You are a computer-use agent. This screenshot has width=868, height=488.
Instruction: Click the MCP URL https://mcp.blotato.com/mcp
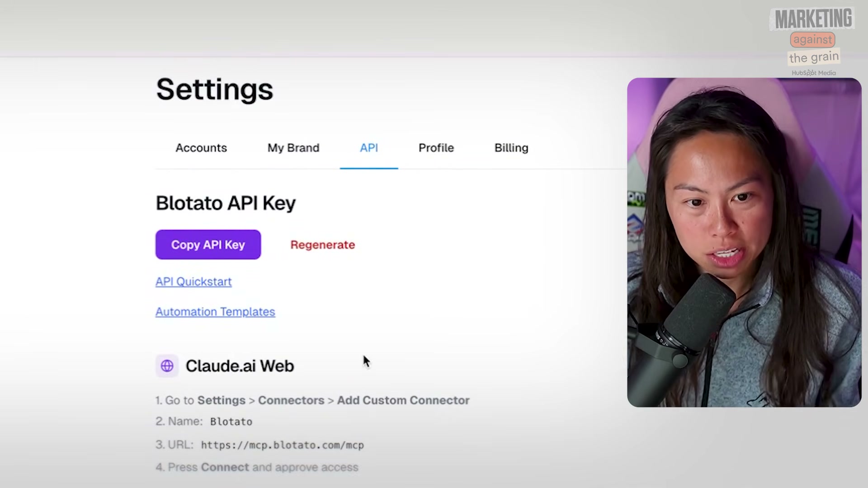283,445
